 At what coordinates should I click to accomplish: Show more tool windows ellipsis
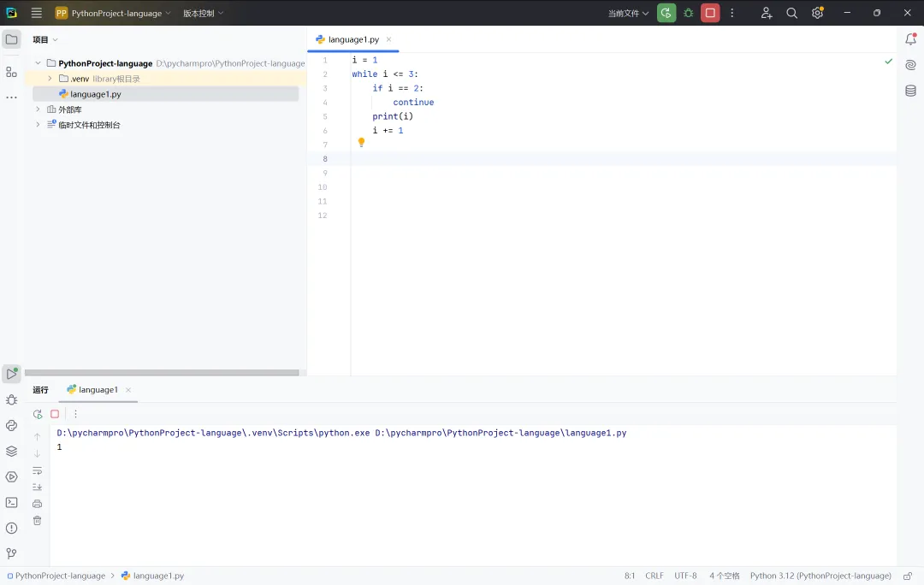(11, 97)
